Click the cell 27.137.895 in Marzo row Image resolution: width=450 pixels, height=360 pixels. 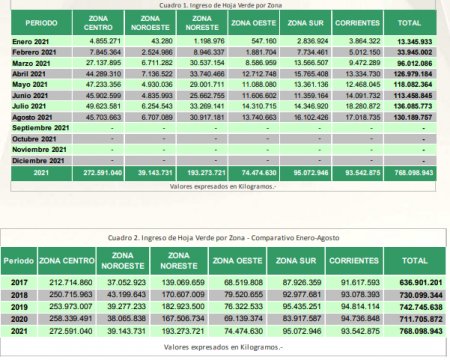coord(103,63)
